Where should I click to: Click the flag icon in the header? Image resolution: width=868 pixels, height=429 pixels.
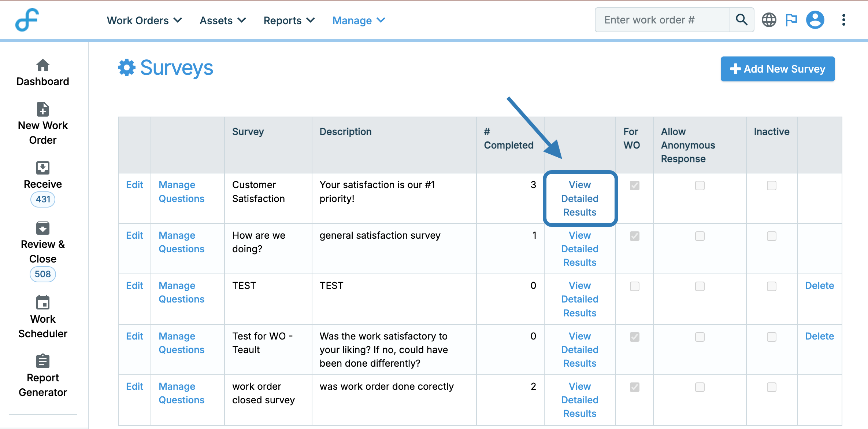click(791, 20)
